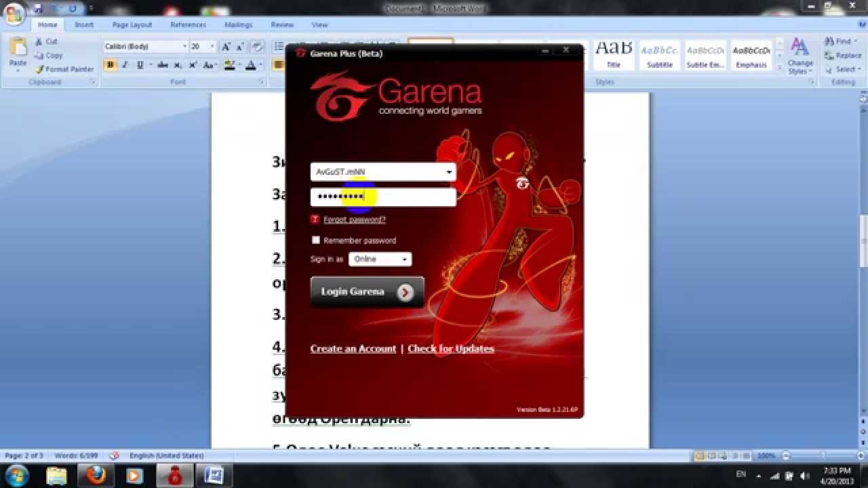Viewport: 868px width, 488px height.
Task: Open the Sign in as Online dropdown
Action: pyautogui.click(x=380, y=259)
